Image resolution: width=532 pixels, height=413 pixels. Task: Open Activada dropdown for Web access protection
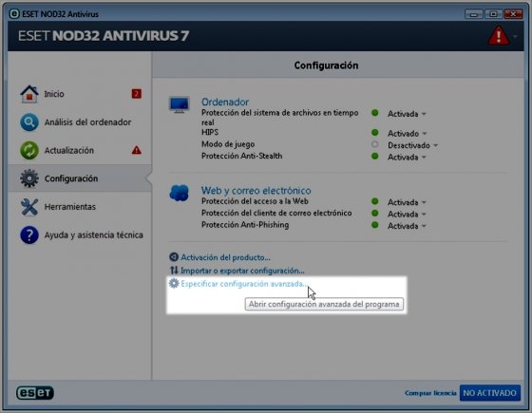[407, 202]
